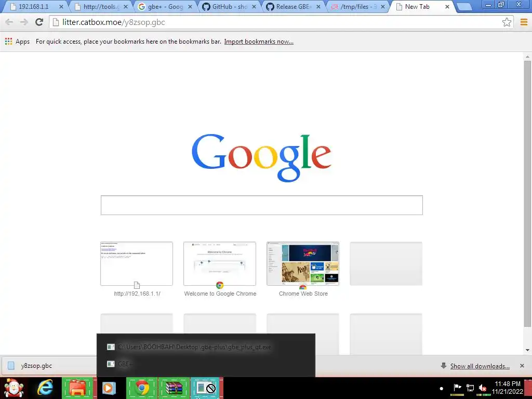Screen dimensions: 532x399
Task: Close the gbe+ Google tab
Action: click(x=190, y=6)
